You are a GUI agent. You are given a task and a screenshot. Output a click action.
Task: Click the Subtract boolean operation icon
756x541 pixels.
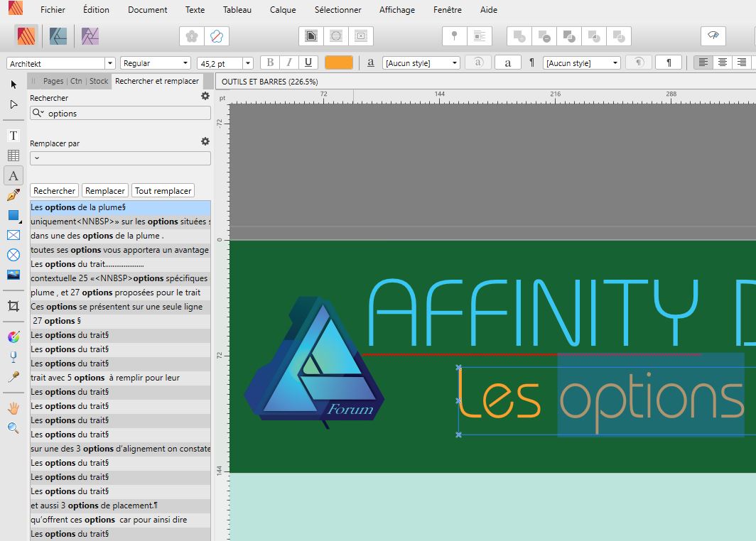point(544,36)
